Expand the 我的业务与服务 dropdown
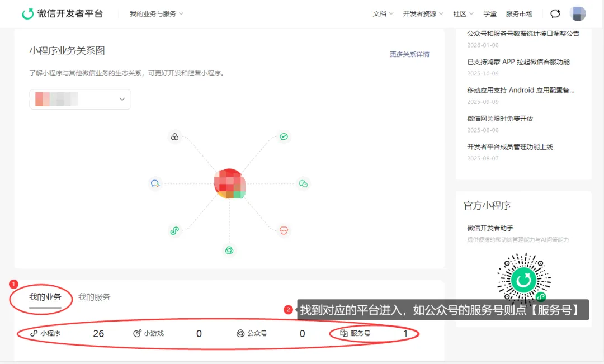Viewport: 604px width, 364px height. pyautogui.click(x=157, y=14)
